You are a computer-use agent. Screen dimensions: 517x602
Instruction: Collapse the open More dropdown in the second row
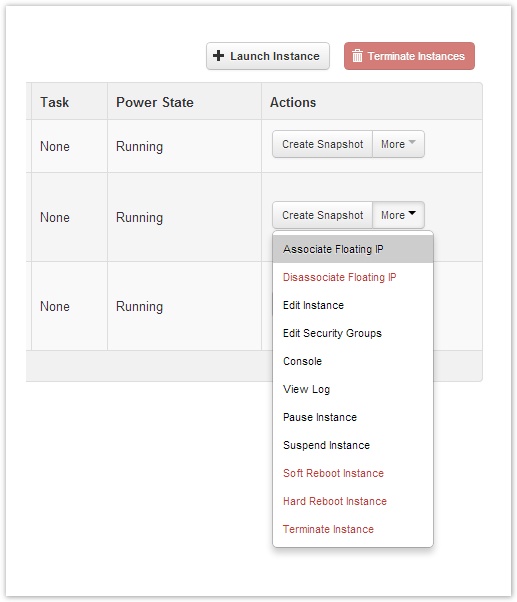pyautogui.click(x=398, y=215)
